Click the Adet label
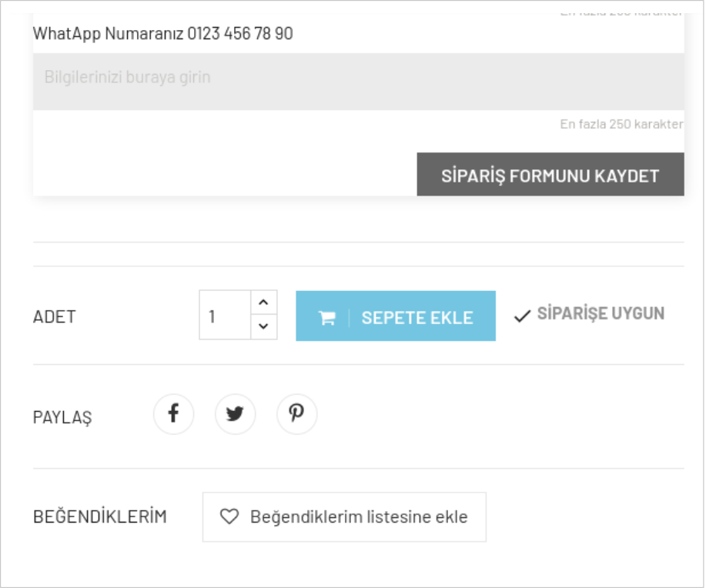The height and width of the screenshot is (588, 706). 55,317
